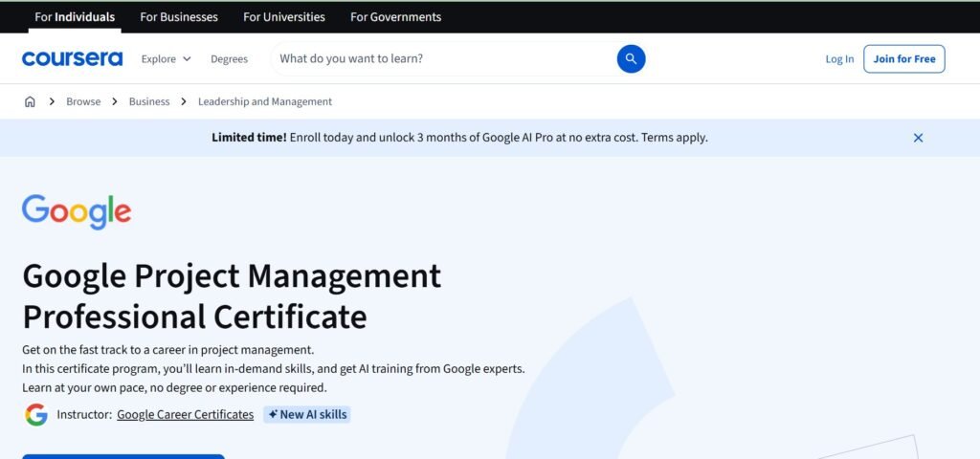Expand the Explore dropdown
Viewport: 980px width, 459px height.
(x=166, y=58)
